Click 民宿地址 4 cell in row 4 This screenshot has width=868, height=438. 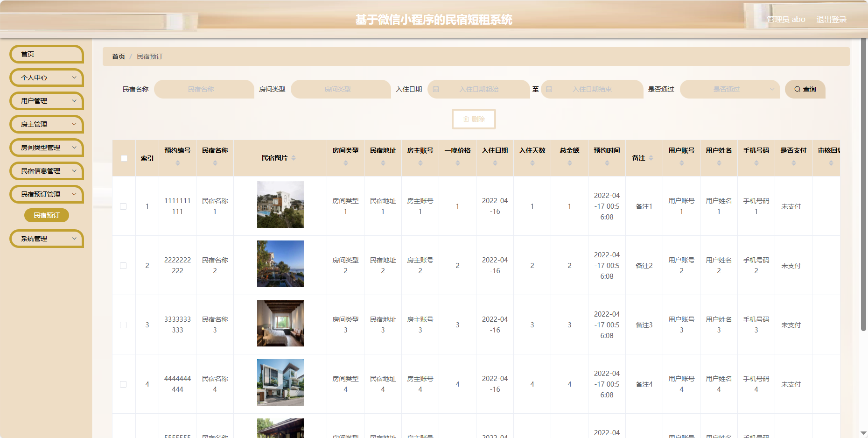pyautogui.click(x=383, y=384)
